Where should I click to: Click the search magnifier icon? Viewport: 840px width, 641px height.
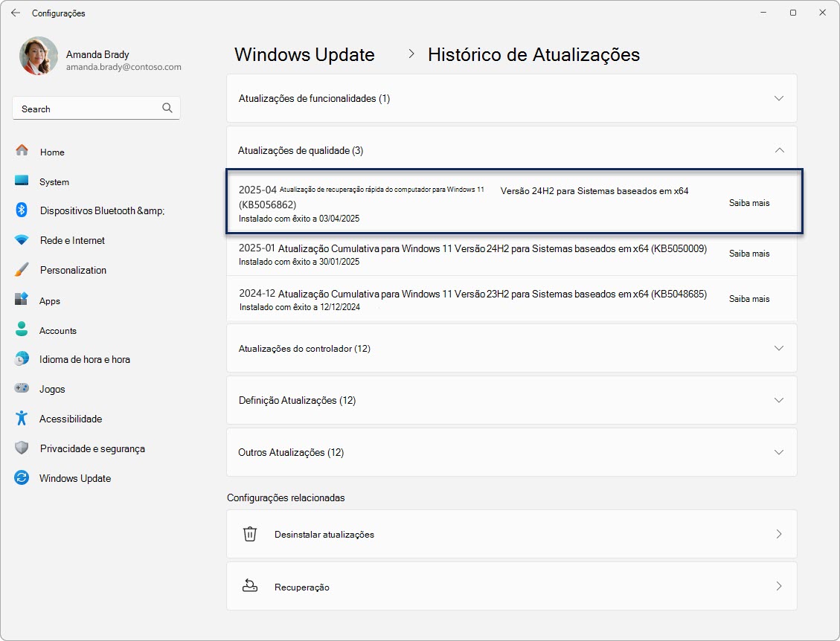tap(167, 108)
